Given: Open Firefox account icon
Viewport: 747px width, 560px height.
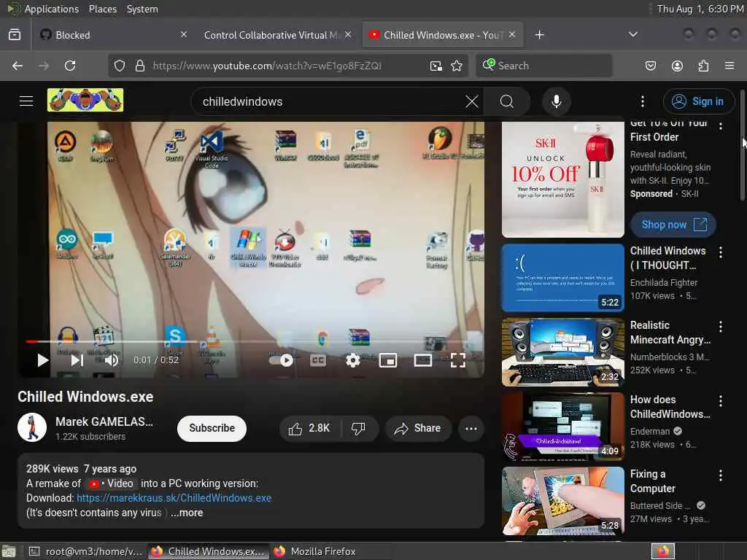Looking at the screenshot, I should pyautogui.click(x=677, y=66).
